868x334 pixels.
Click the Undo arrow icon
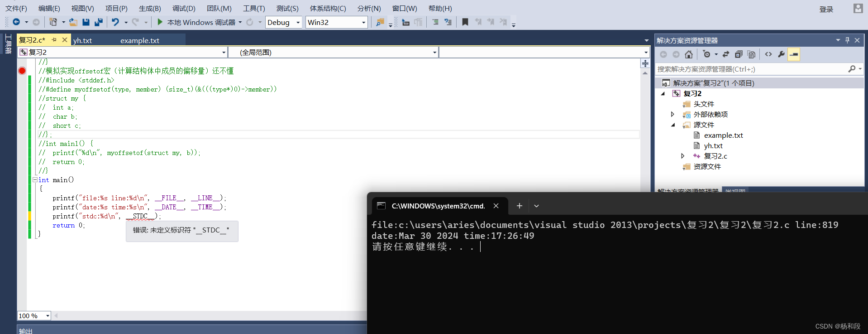coord(115,22)
